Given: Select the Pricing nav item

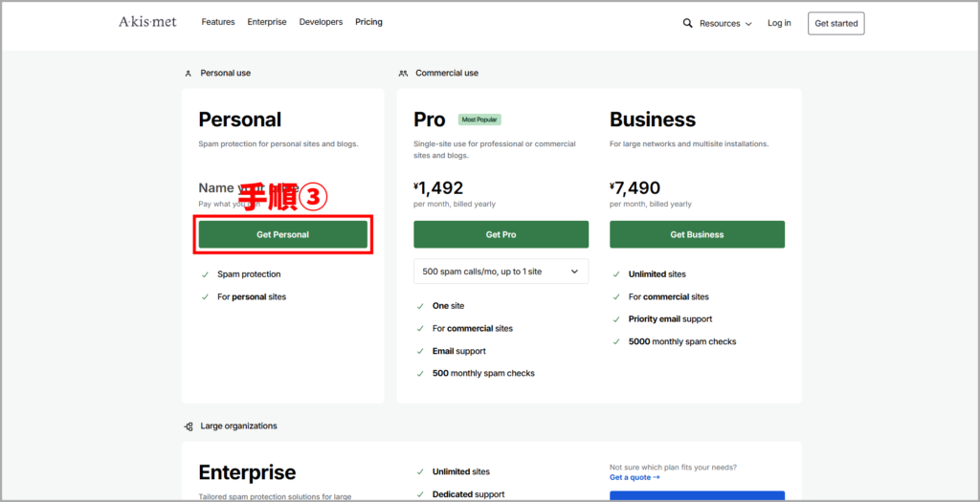Looking at the screenshot, I should (x=368, y=22).
